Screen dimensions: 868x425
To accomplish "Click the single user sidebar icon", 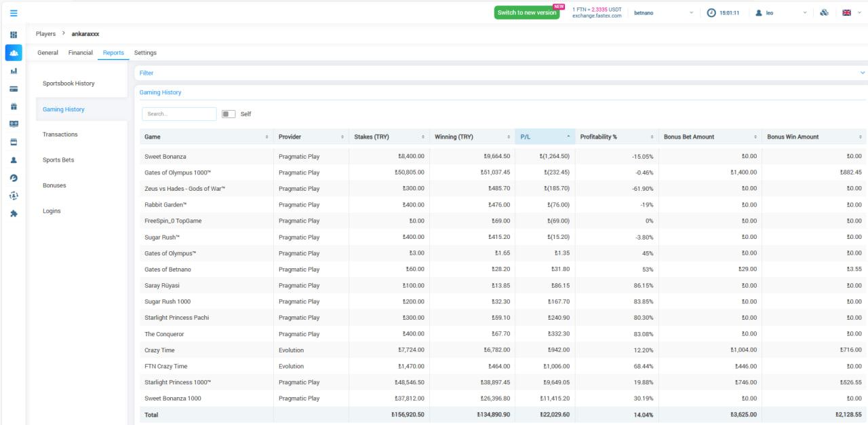I will (14, 160).
